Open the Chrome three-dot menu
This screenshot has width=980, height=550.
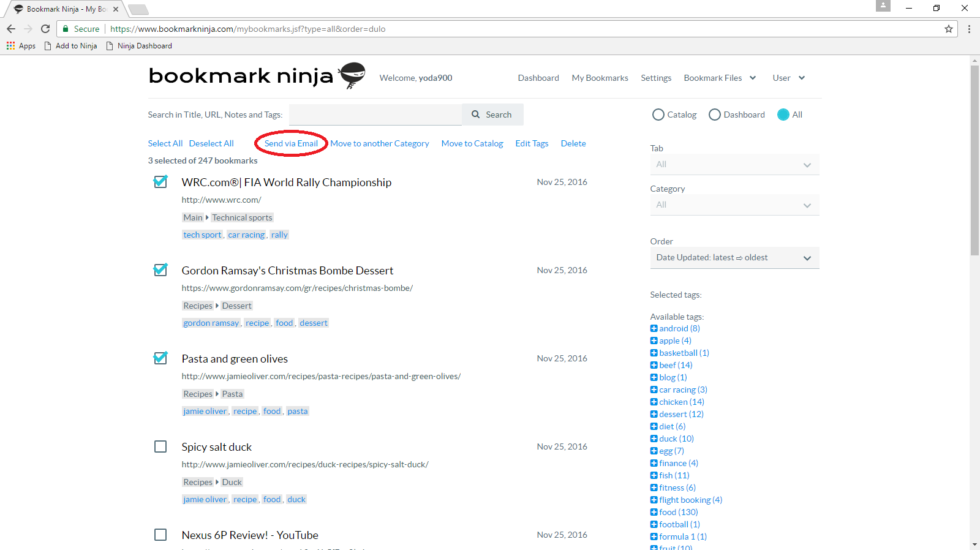pos(969,29)
